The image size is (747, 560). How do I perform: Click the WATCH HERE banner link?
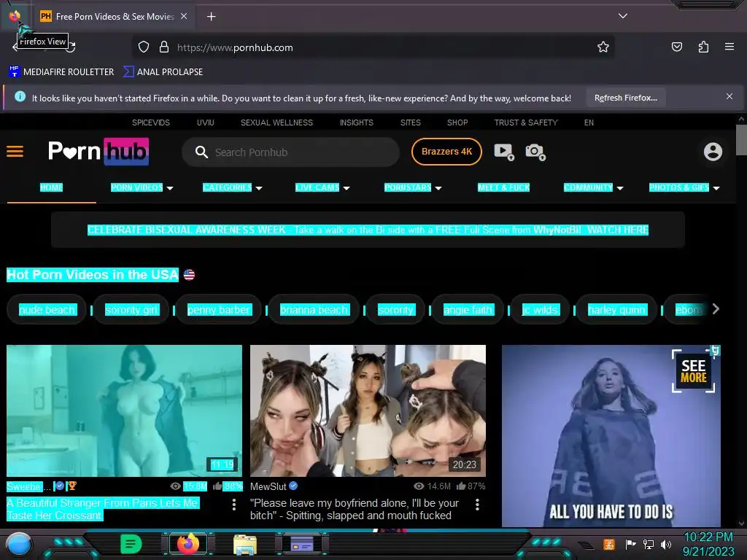(618, 230)
